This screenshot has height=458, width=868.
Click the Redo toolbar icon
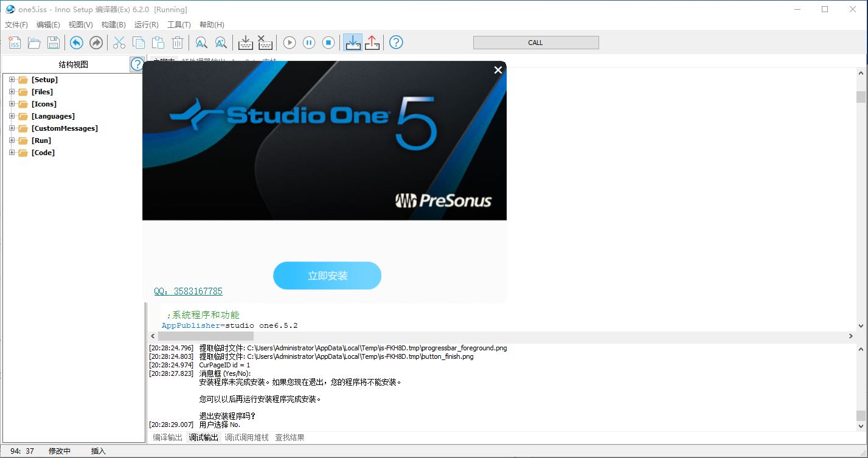click(95, 43)
